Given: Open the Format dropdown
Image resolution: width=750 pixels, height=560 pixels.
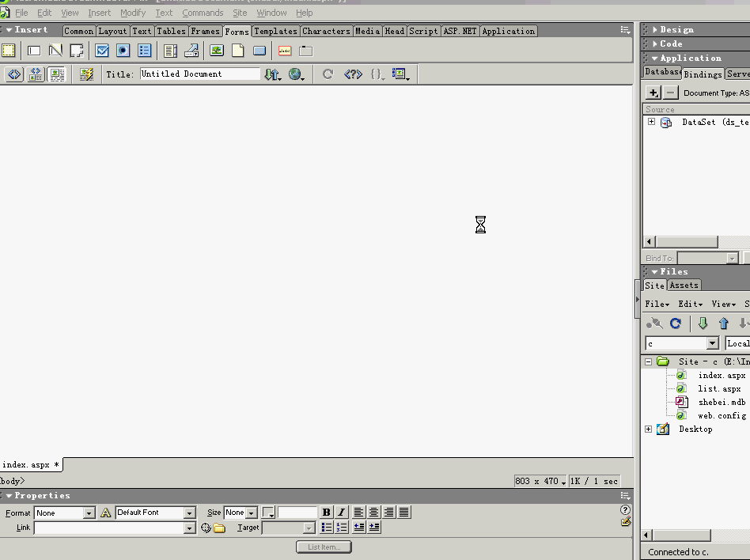Looking at the screenshot, I should tap(89, 513).
